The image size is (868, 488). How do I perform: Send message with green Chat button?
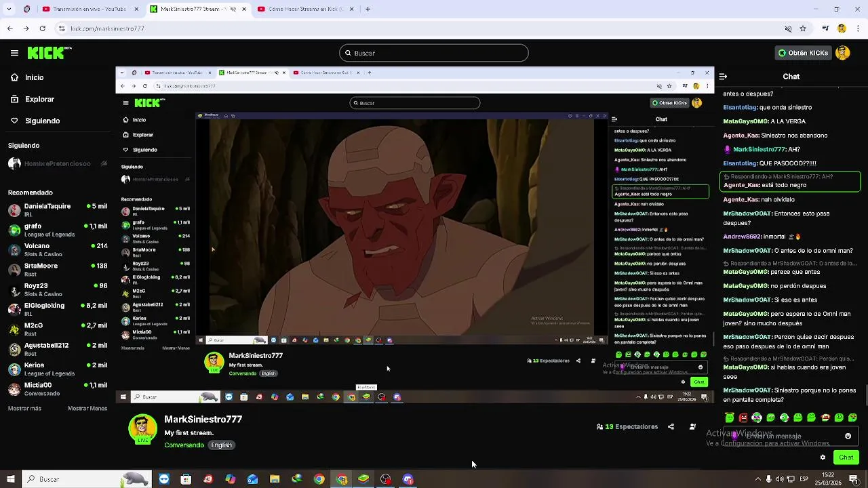tap(846, 457)
